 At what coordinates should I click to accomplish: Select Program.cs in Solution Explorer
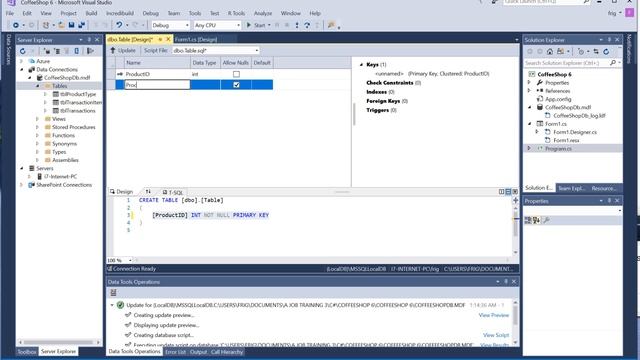click(x=558, y=149)
